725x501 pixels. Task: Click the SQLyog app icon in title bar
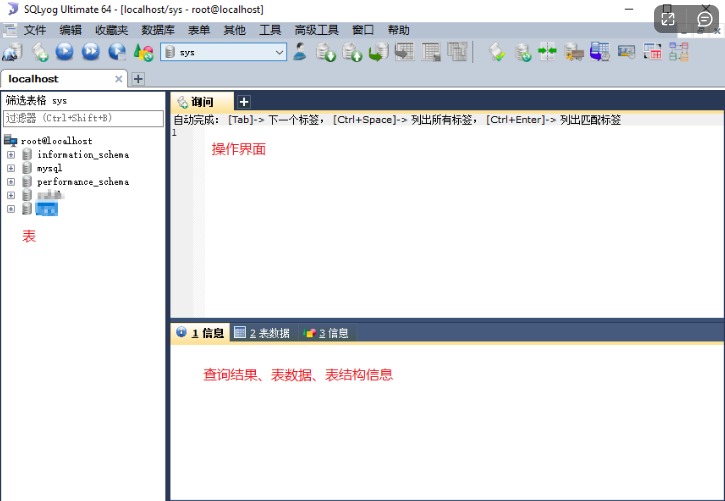(13, 9)
